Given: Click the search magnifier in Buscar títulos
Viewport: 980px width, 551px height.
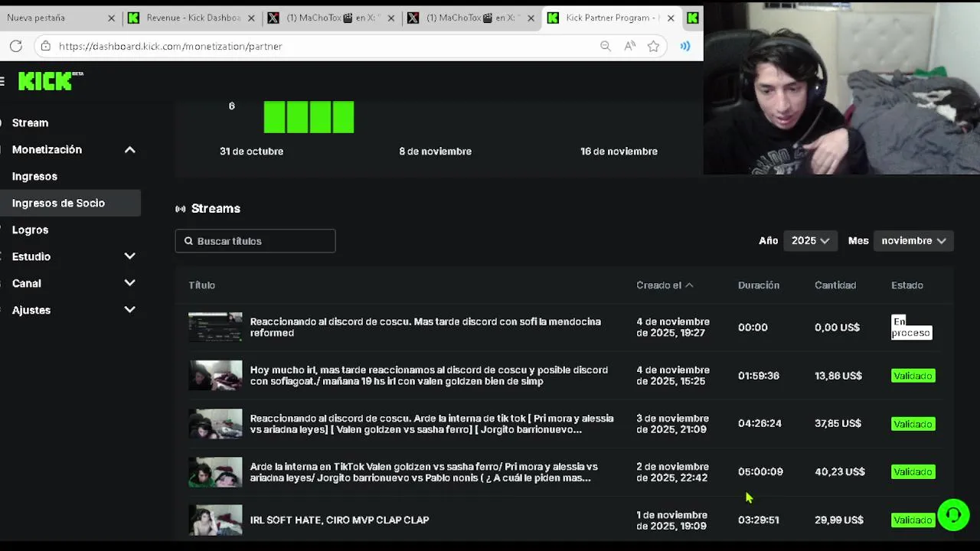Looking at the screenshot, I should (188, 241).
